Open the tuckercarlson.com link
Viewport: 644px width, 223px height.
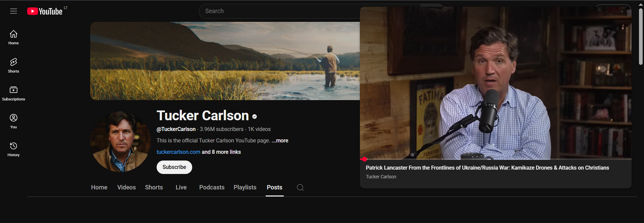[178, 152]
